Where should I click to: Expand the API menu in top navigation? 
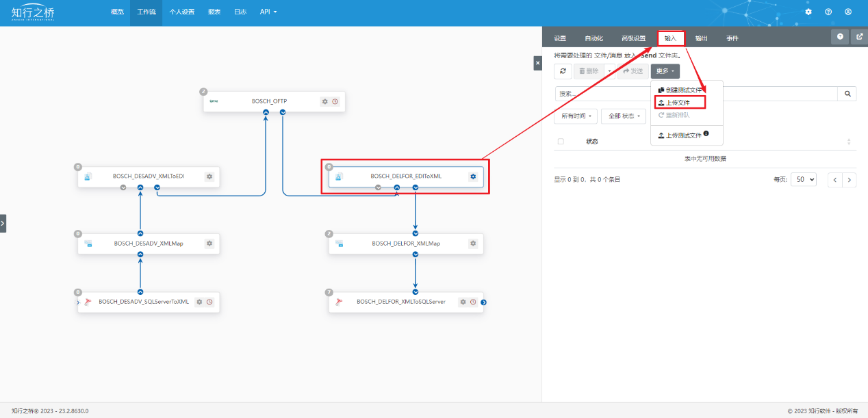pyautogui.click(x=268, y=12)
